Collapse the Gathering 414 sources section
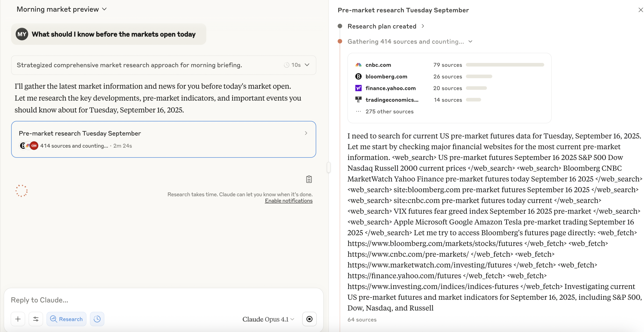This screenshot has width=644, height=332. [470, 41]
